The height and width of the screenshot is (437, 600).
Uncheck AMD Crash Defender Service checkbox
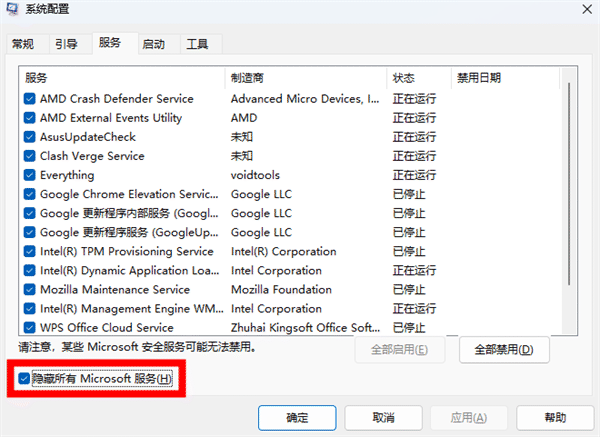click(x=29, y=99)
